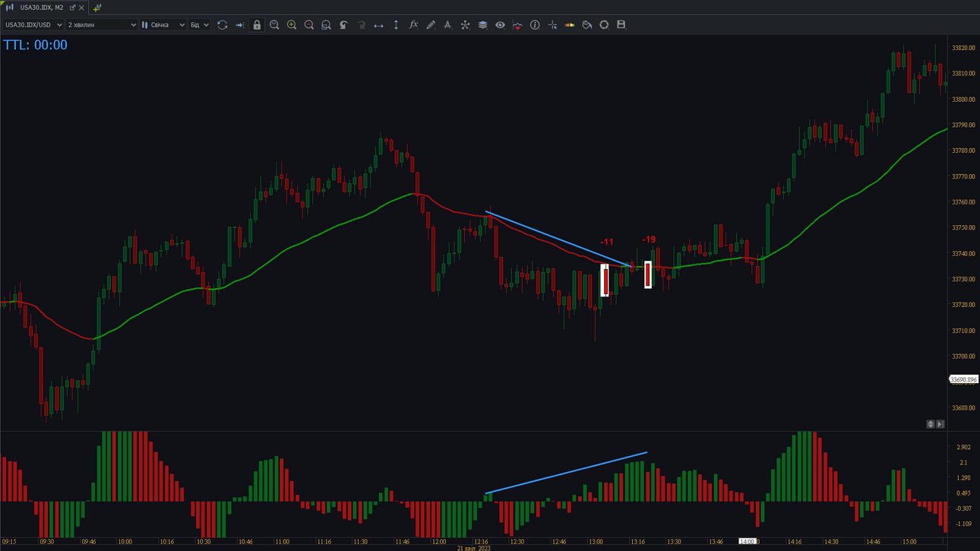Toggle the eye visibility icon

[x=500, y=25]
